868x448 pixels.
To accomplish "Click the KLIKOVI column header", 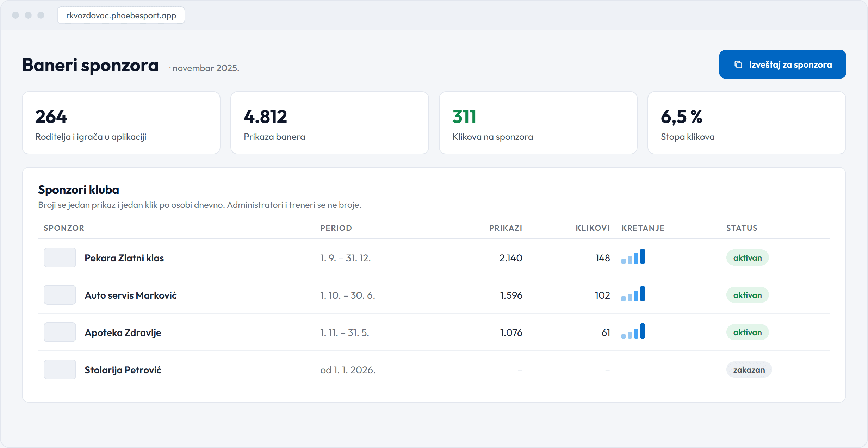I will click(593, 228).
